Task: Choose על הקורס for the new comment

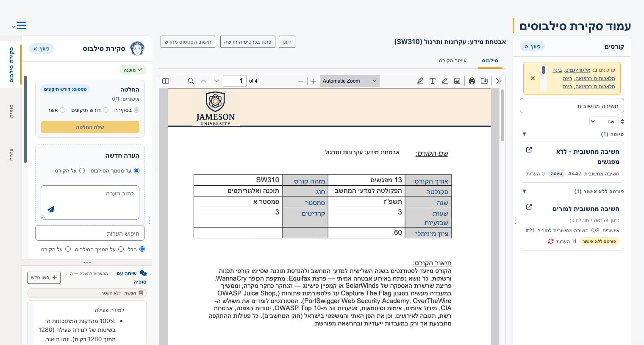Action: tap(82, 171)
